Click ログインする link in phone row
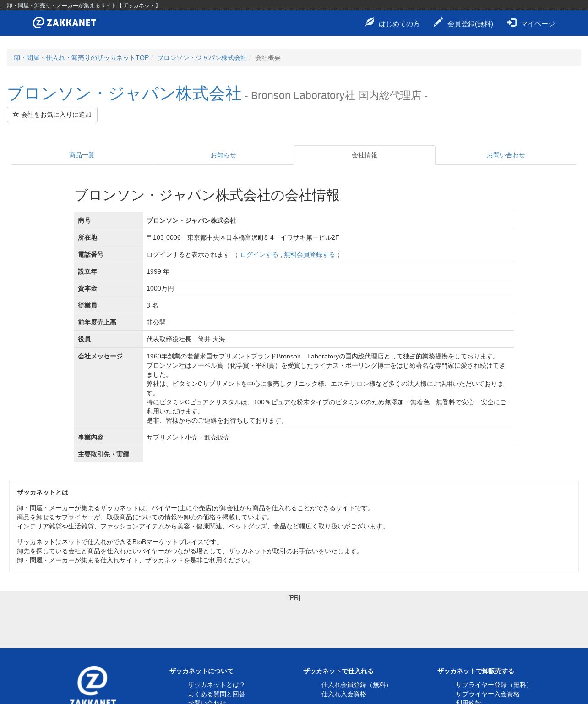Image resolution: width=588 pixels, height=704 pixels. 259,254
